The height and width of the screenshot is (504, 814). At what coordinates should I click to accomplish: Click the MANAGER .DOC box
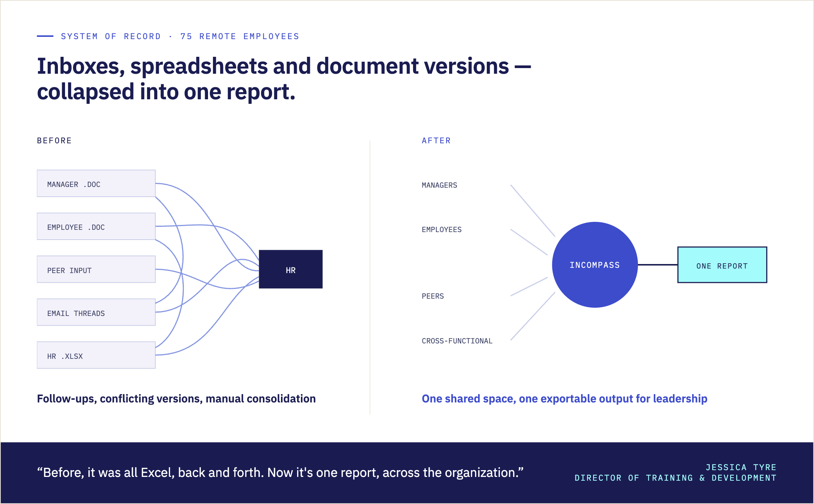coord(96,184)
